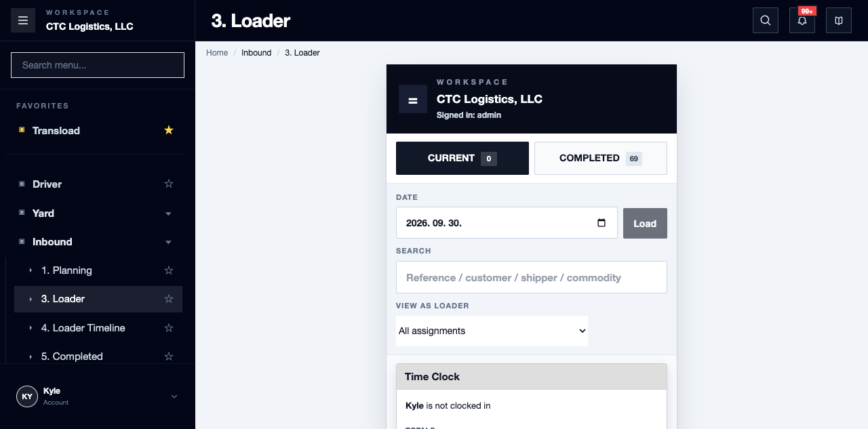Focus the Reference / customer search field
This screenshot has height=429, width=868.
[x=532, y=277]
